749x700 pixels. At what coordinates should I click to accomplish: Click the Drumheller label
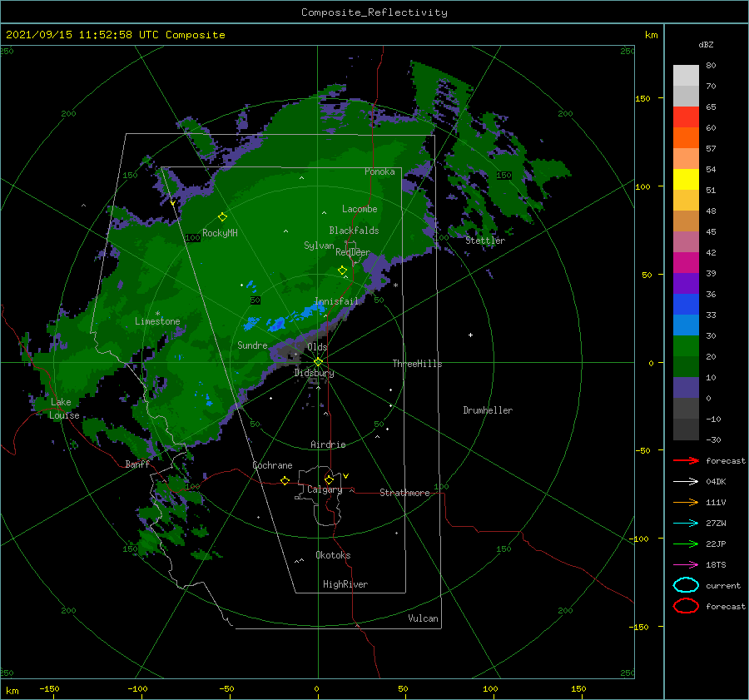pos(488,410)
